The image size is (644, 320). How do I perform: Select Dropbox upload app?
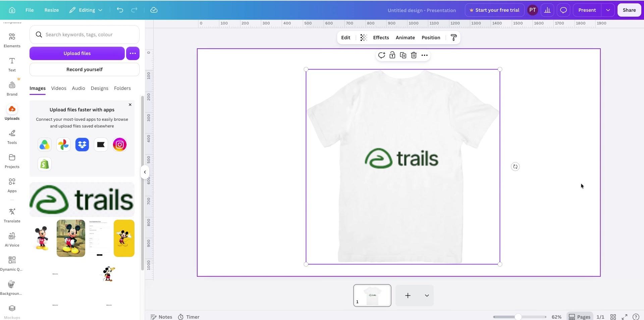pos(82,145)
